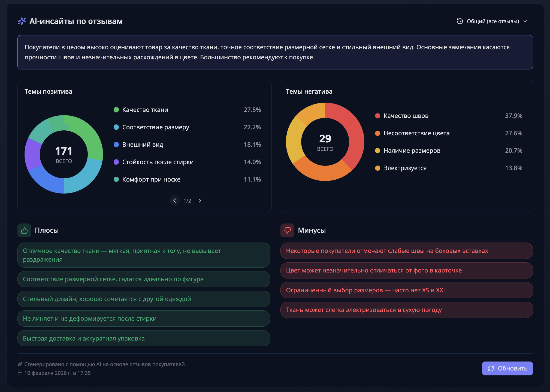Viewport: 550px width, 392px height.
Task: Open the Общий (все отзывы) dropdown
Action: 492,21
